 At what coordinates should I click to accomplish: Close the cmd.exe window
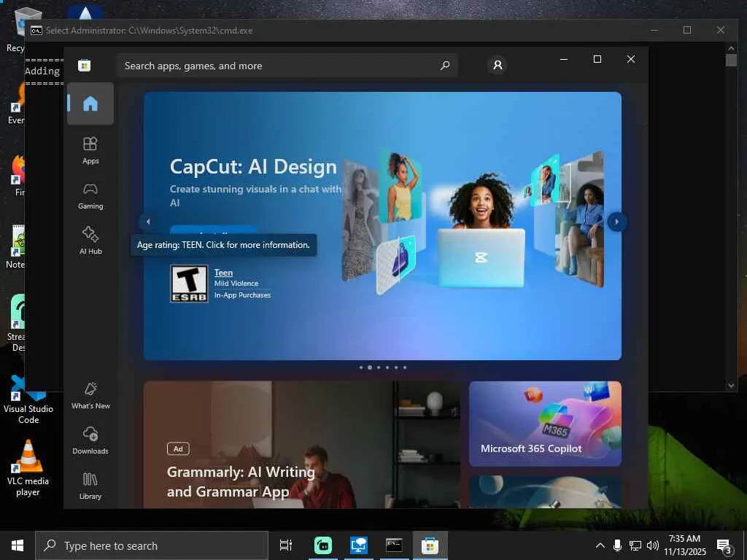(720, 30)
